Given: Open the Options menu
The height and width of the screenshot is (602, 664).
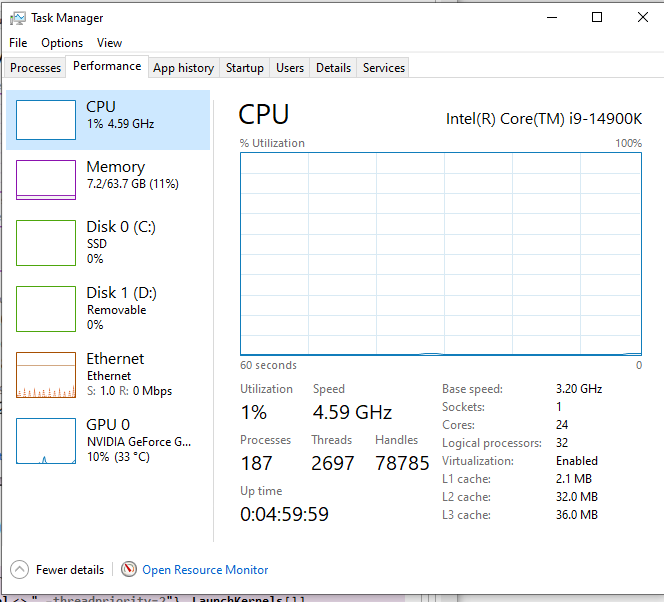Looking at the screenshot, I should (x=62, y=43).
